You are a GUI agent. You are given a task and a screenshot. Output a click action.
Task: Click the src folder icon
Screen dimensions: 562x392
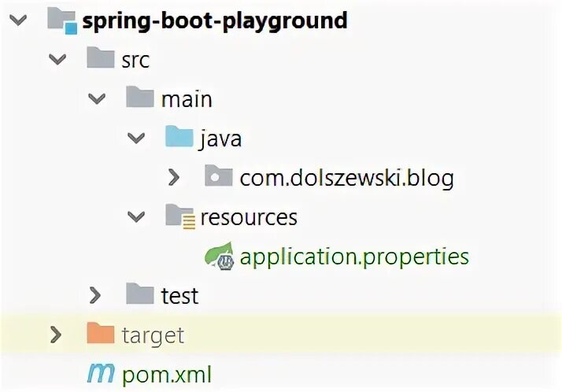point(101,58)
